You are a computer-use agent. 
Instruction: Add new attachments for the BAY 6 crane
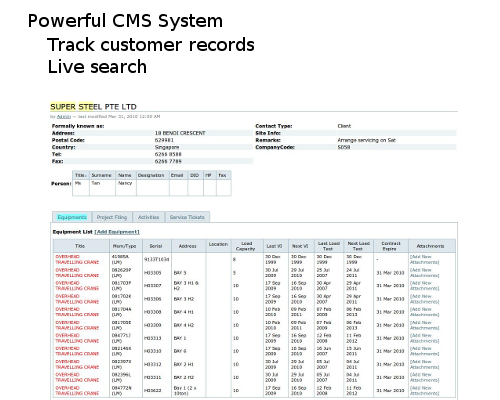424,351
